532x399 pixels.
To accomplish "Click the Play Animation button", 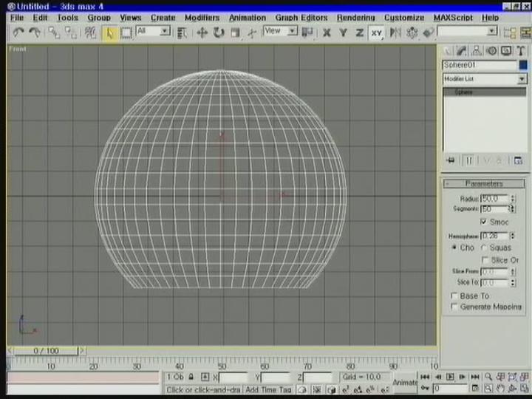I will coord(450,377).
